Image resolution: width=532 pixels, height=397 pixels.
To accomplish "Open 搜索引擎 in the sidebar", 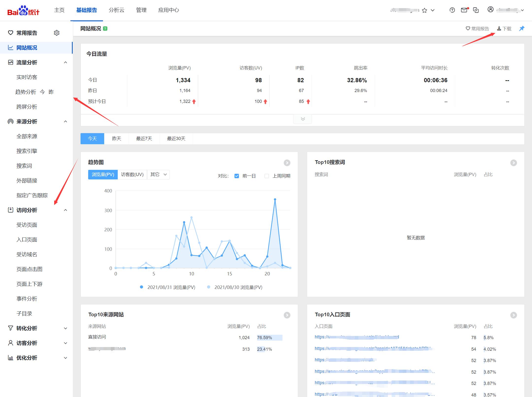I will click(x=27, y=151).
